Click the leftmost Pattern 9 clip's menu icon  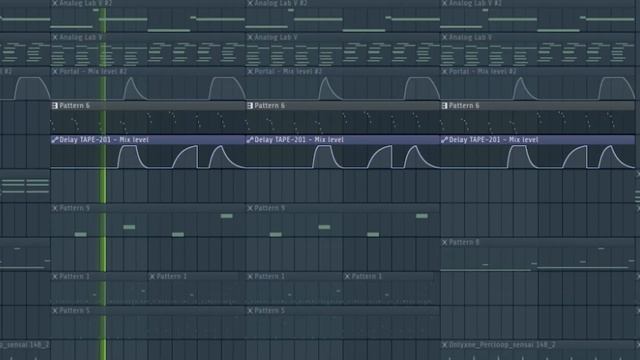point(55,208)
